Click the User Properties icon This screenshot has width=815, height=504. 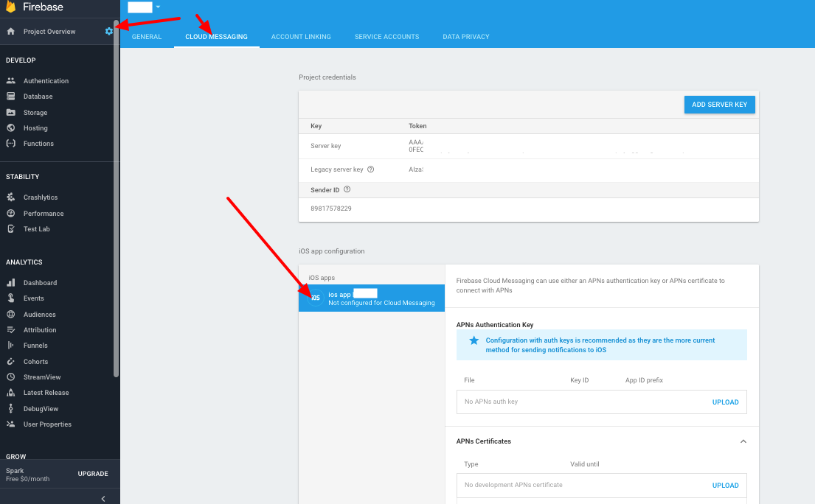point(10,424)
